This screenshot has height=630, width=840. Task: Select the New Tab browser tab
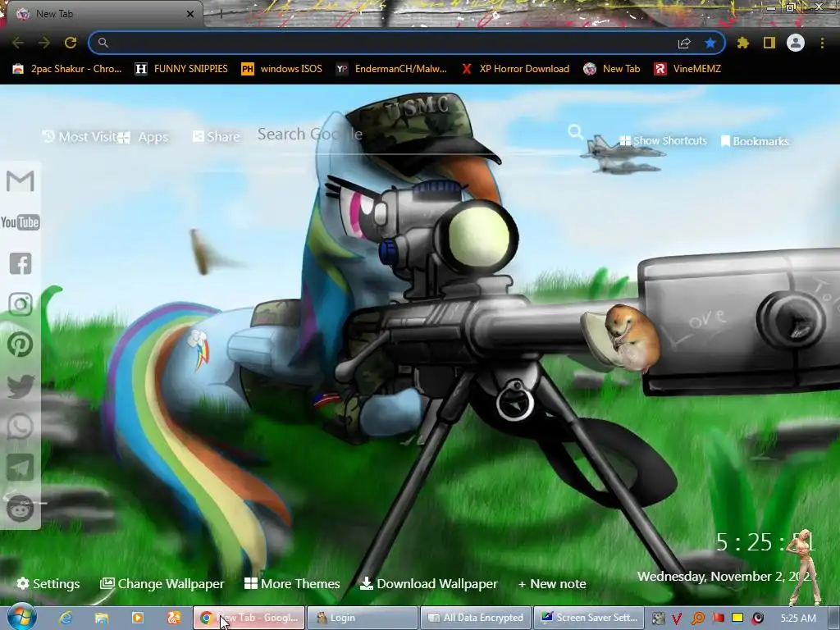[102, 14]
